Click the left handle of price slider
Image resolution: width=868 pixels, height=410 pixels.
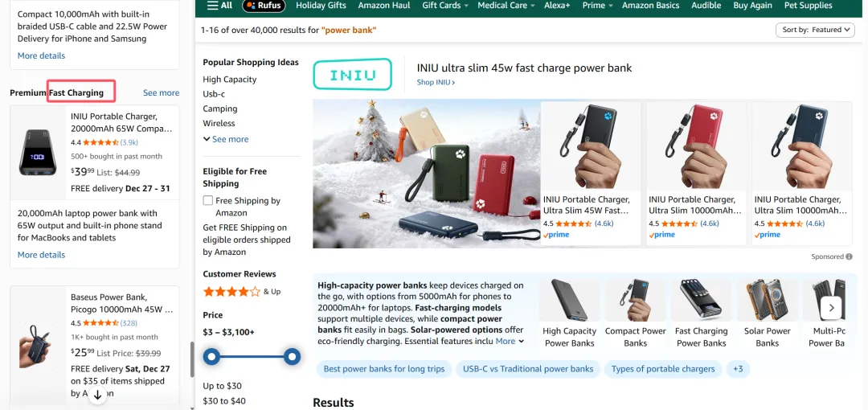point(211,356)
